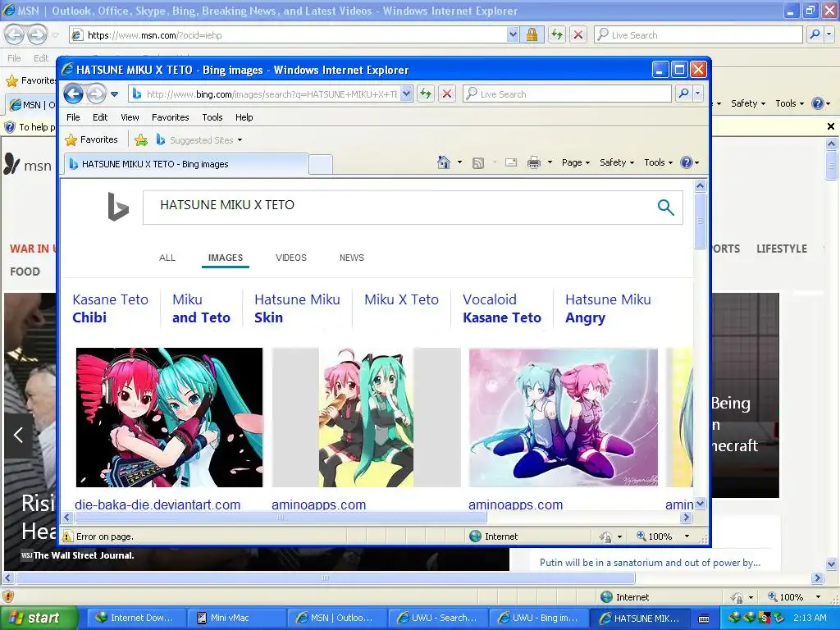Screen dimensions: 840x630
Task: Click the Bing logo on the page
Action: point(118,207)
